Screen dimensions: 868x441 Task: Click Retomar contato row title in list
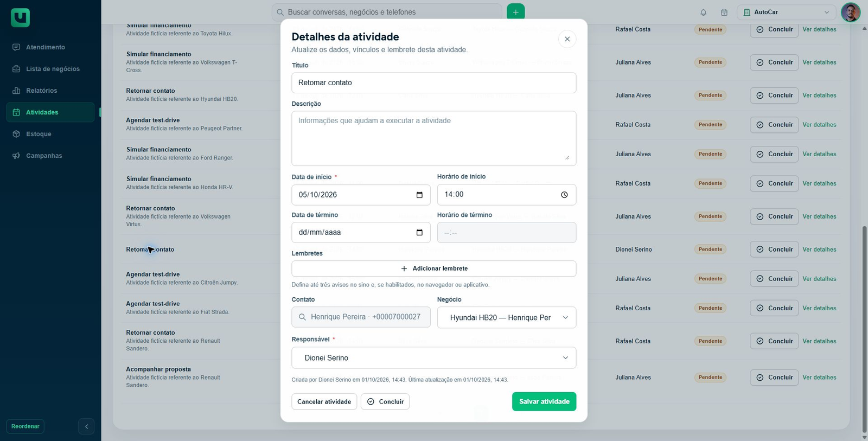click(150, 250)
